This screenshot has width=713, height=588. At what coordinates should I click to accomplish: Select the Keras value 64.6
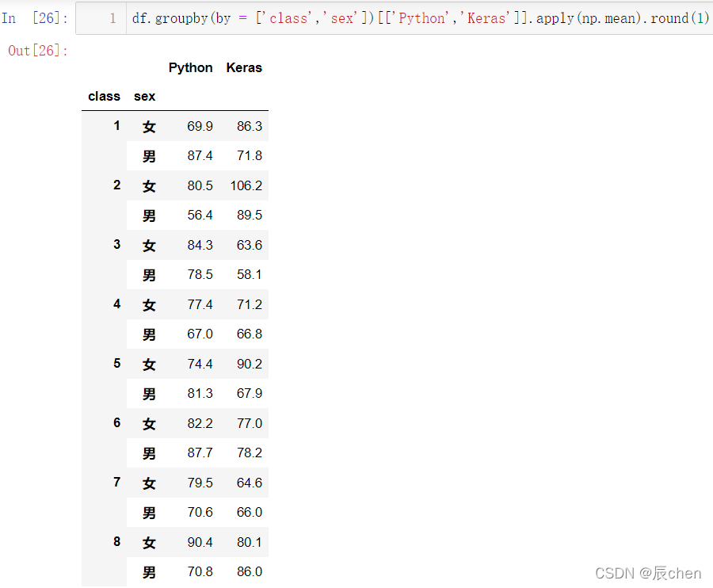[250, 483]
